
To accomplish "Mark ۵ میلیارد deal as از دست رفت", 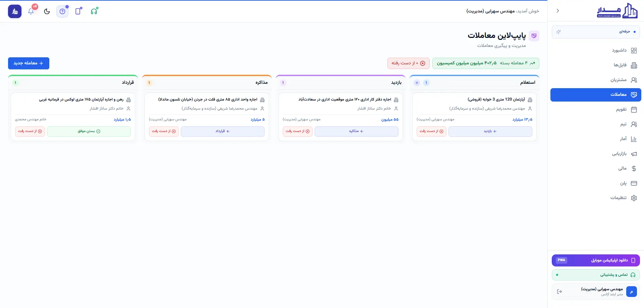I will (x=164, y=131).
